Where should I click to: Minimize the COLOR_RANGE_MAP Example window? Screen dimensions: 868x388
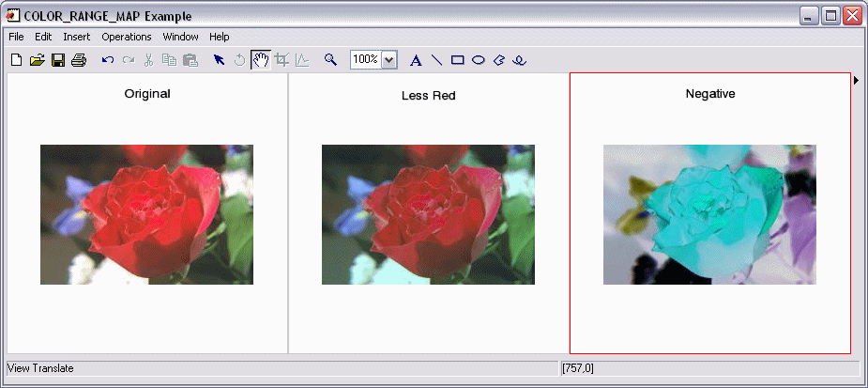coord(809,16)
